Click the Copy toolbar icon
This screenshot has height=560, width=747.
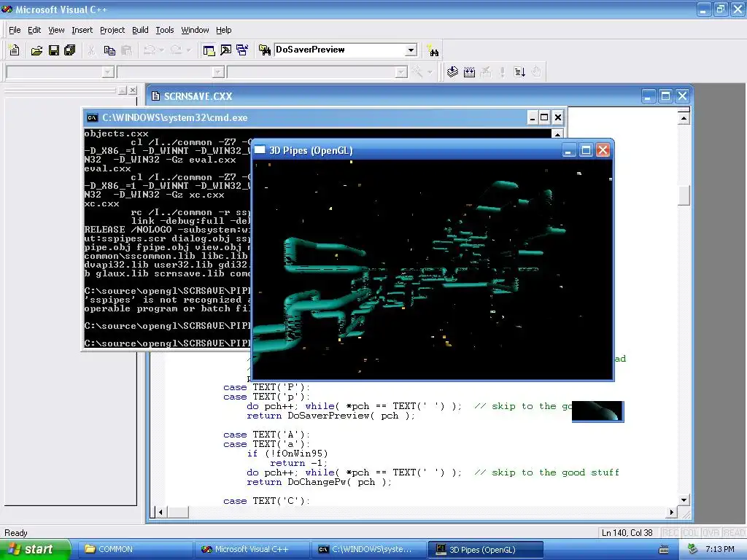click(109, 50)
